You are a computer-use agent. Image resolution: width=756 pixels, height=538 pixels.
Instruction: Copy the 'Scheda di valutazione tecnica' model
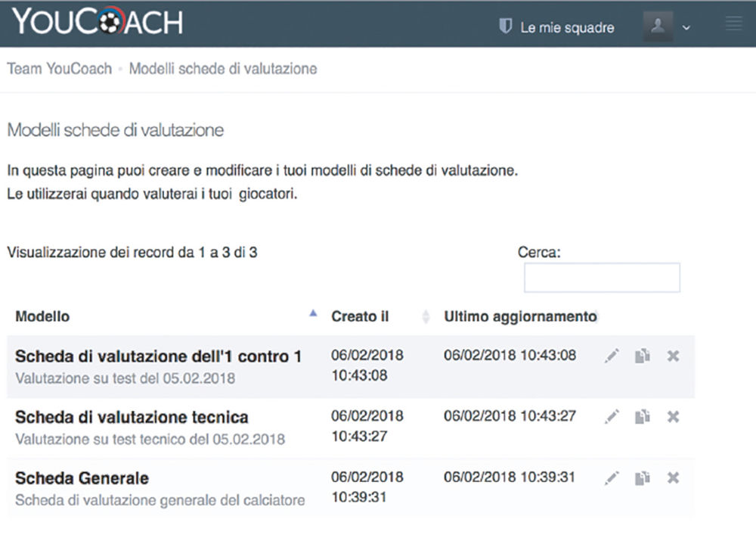click(x=642, y=416)
